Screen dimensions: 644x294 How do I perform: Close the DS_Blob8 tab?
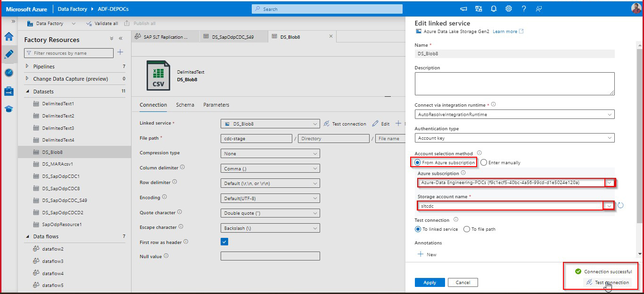coord(330,36)
